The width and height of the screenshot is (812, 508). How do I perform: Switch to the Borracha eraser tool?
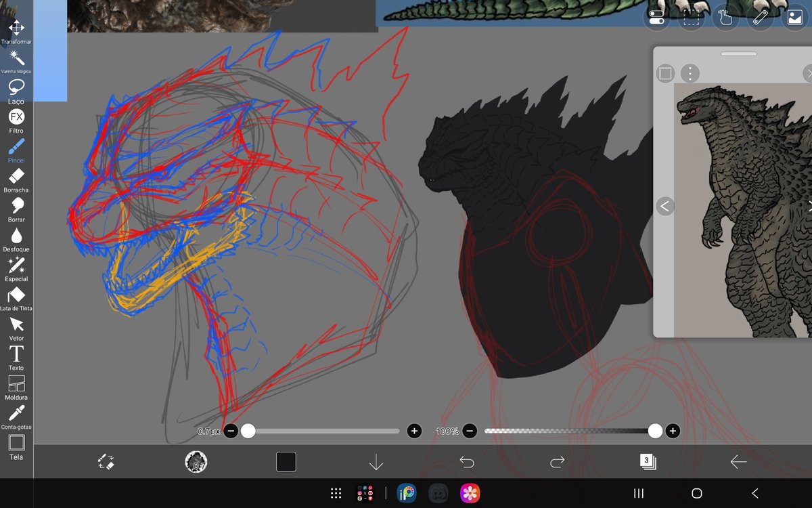16,180
